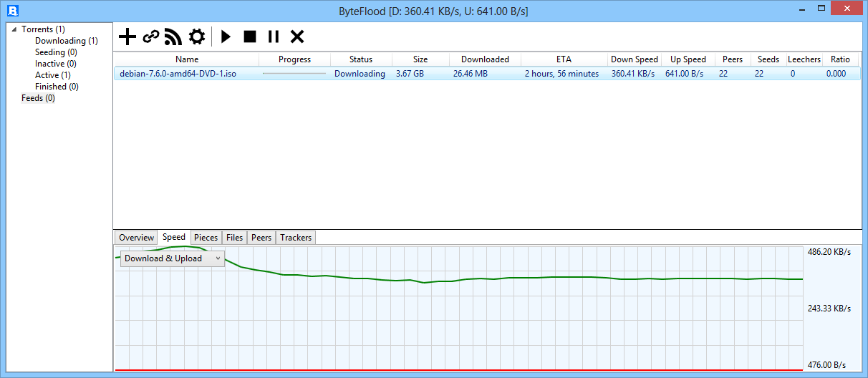Show the Trackers tab

click(x=296, y=238)
